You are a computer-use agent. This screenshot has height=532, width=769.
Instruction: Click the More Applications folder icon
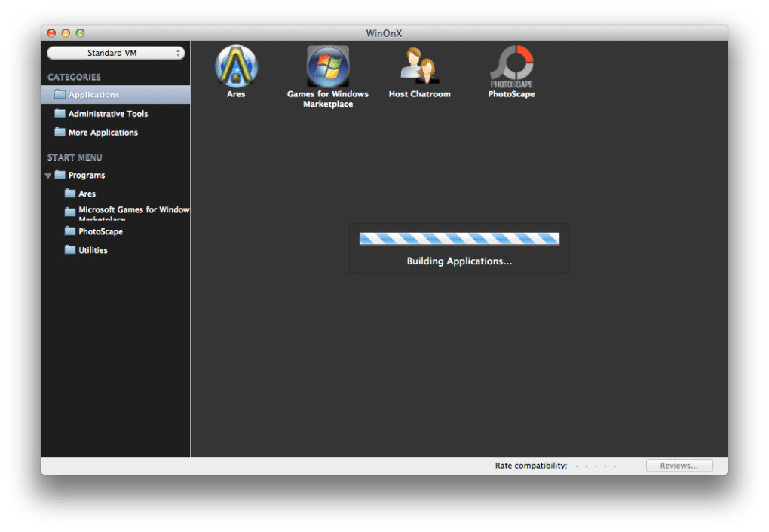point(60,132)
